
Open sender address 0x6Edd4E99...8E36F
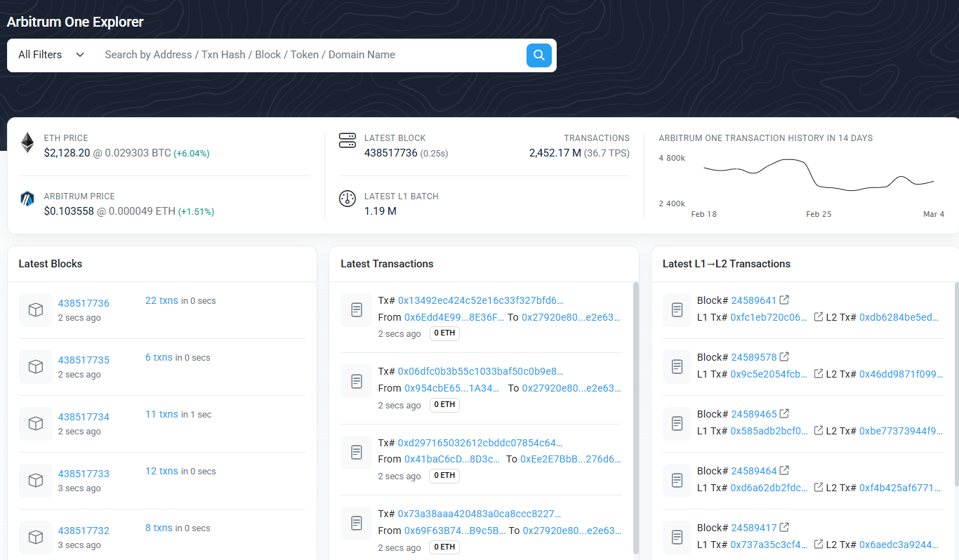[454, 317]
